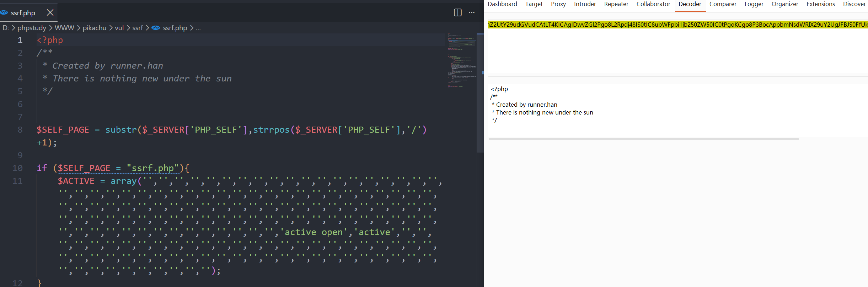Open the Burp Proxy tab
Viewport: 868px width, 287px height.
558,4
